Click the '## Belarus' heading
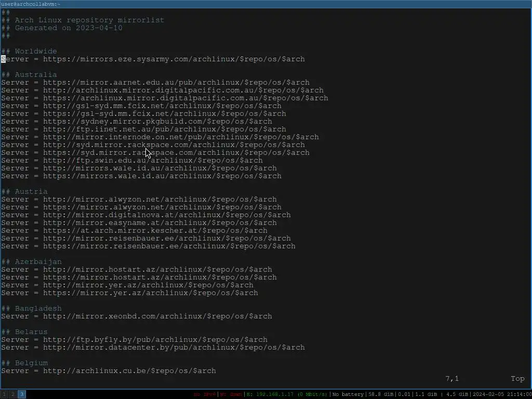 point(24,332)
